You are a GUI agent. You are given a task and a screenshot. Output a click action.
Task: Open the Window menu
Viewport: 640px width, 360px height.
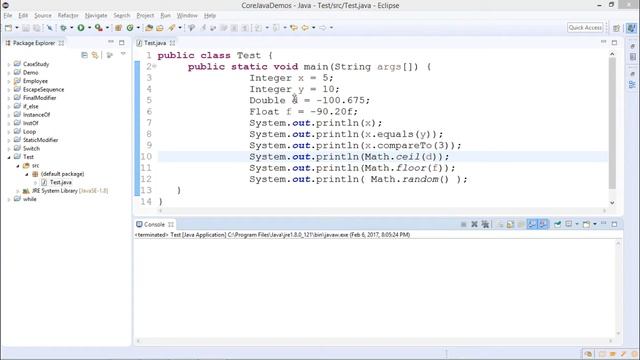coord(187,16)
